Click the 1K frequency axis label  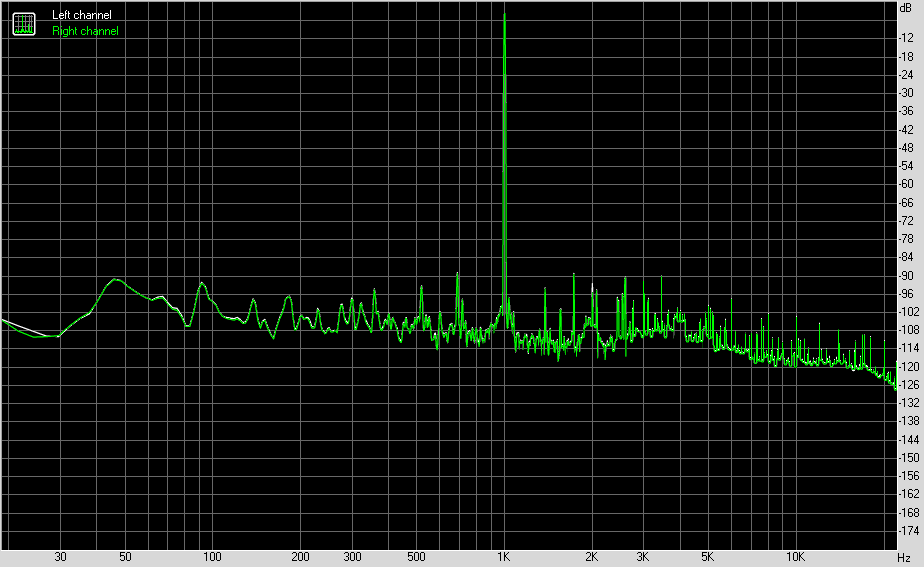503,556
